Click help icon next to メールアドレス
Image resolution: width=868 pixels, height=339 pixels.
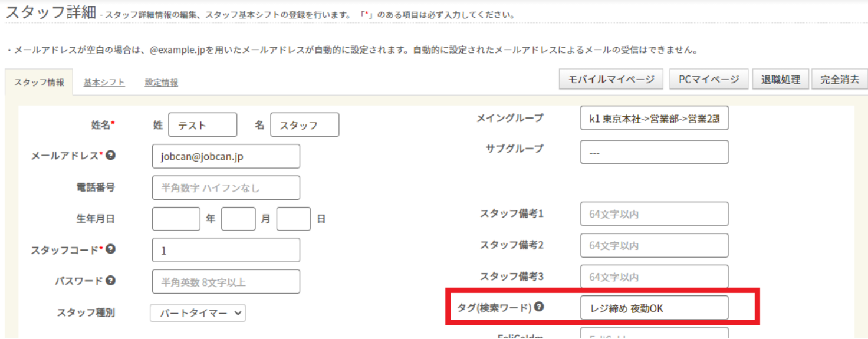pos(110,156)
